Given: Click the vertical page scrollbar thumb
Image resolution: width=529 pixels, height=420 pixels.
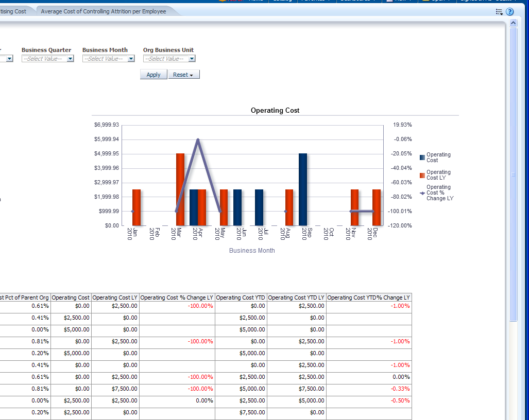Looking at the screenshot, I should [513, 174].
